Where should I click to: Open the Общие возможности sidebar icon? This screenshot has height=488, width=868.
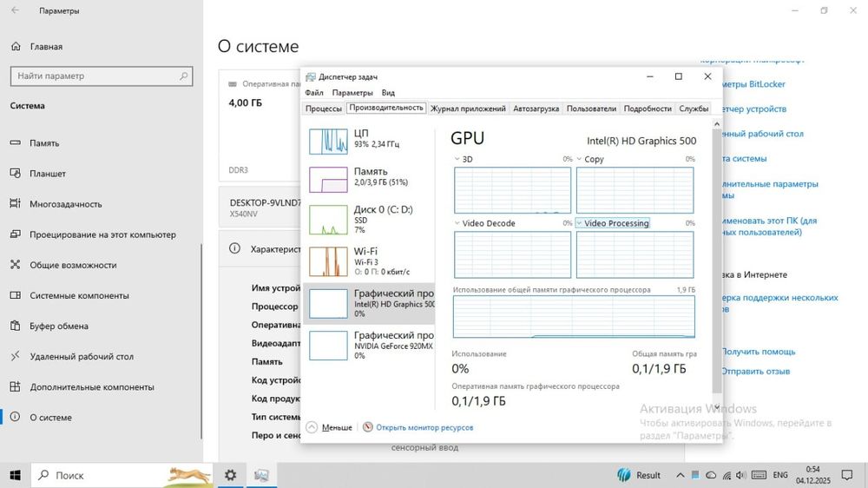coord(16,265)
